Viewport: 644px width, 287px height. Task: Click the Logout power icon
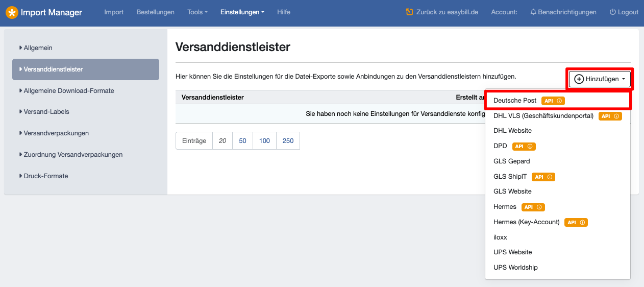(612, 12)
